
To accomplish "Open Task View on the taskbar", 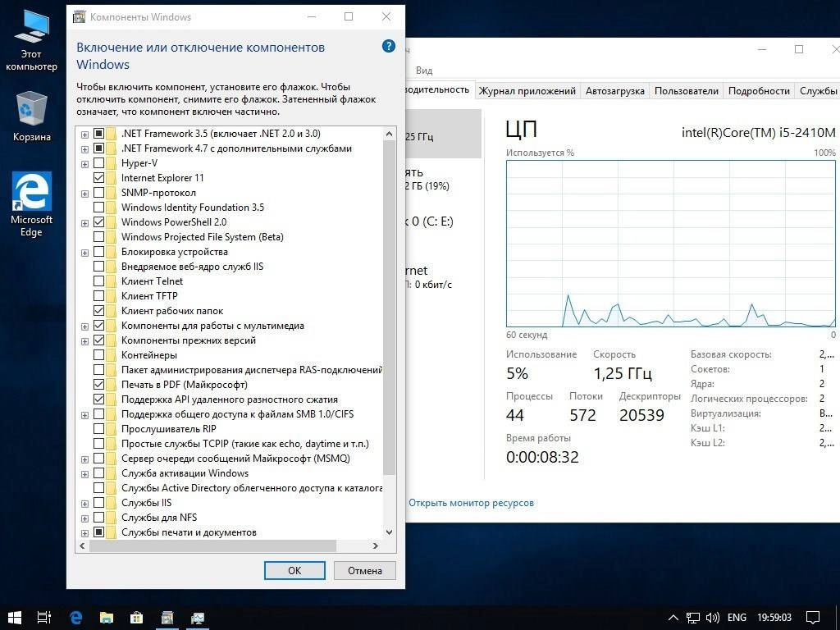I will click(x=44, y=617).
